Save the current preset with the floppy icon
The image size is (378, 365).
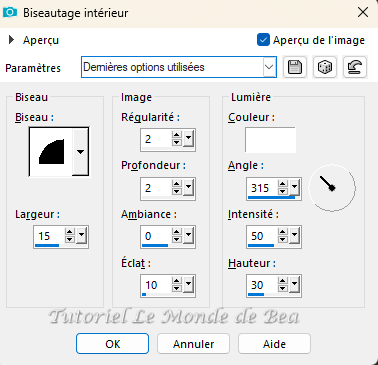pyautogui.click(x=295, y=67)
